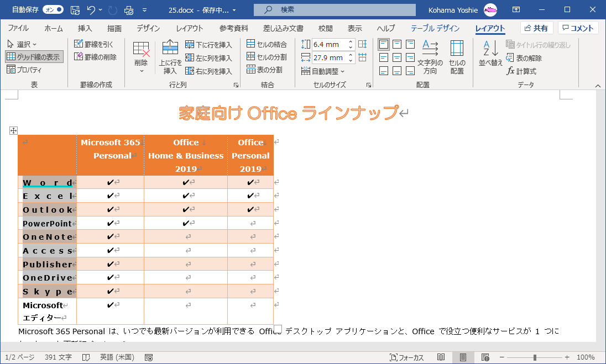Switch to Focus mode in status bar

coord(406,357)
